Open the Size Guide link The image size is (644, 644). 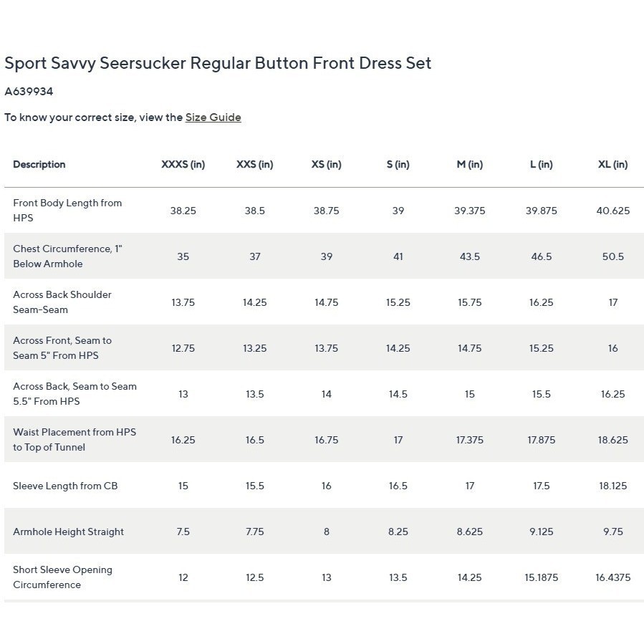coord(213,117)
